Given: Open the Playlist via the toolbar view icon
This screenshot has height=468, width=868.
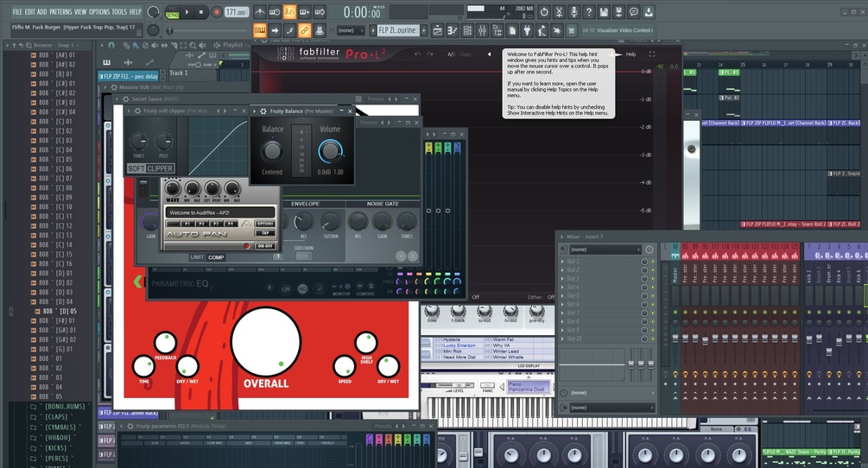Looking at the screenshot, I should (x=437, y=30).
